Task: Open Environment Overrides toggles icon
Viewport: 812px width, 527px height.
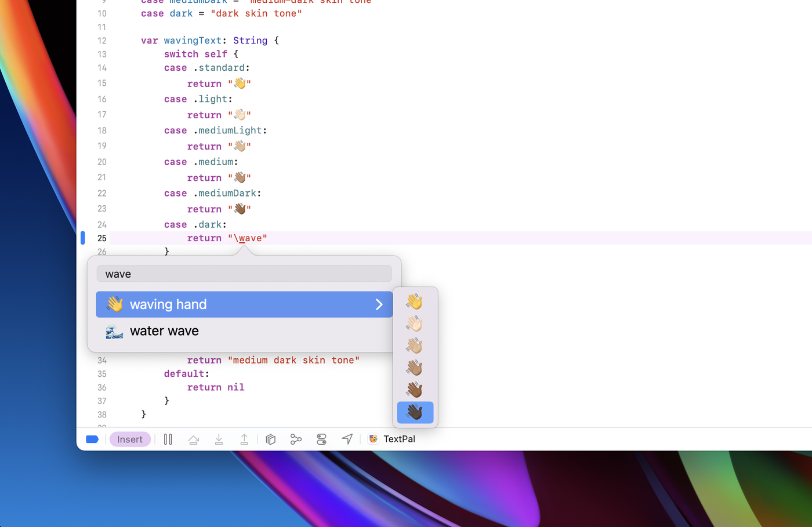Action: point(321,439)
